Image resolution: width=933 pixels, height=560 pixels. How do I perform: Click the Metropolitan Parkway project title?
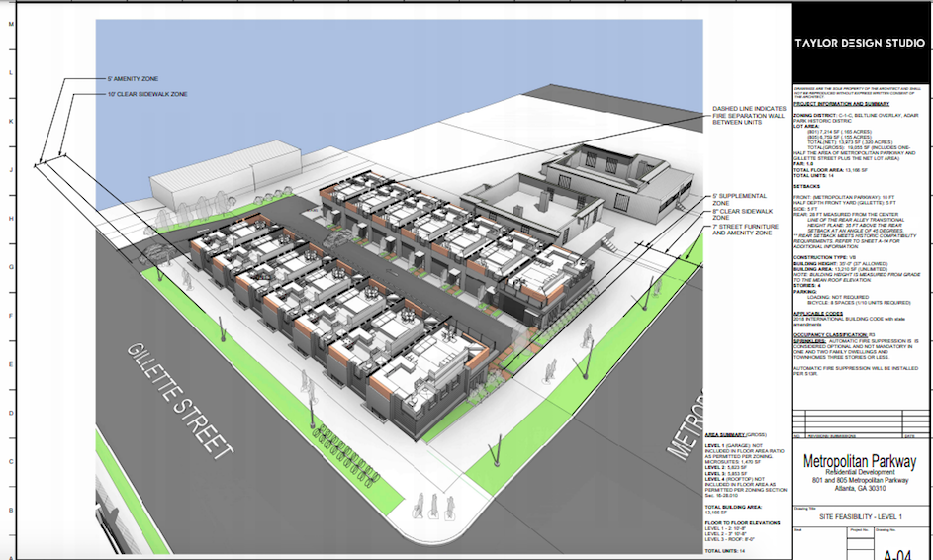click(856, 461)
